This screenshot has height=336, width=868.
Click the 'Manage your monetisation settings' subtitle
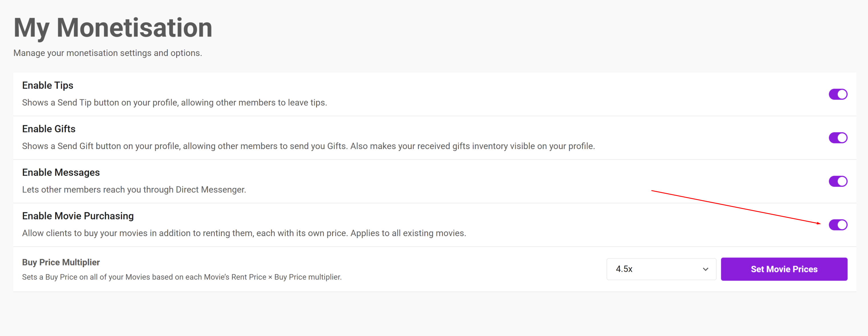point(108,53)
